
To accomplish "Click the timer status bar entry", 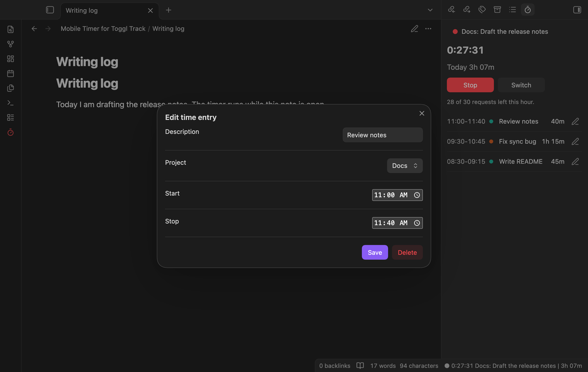I will (x=513, y=366).
